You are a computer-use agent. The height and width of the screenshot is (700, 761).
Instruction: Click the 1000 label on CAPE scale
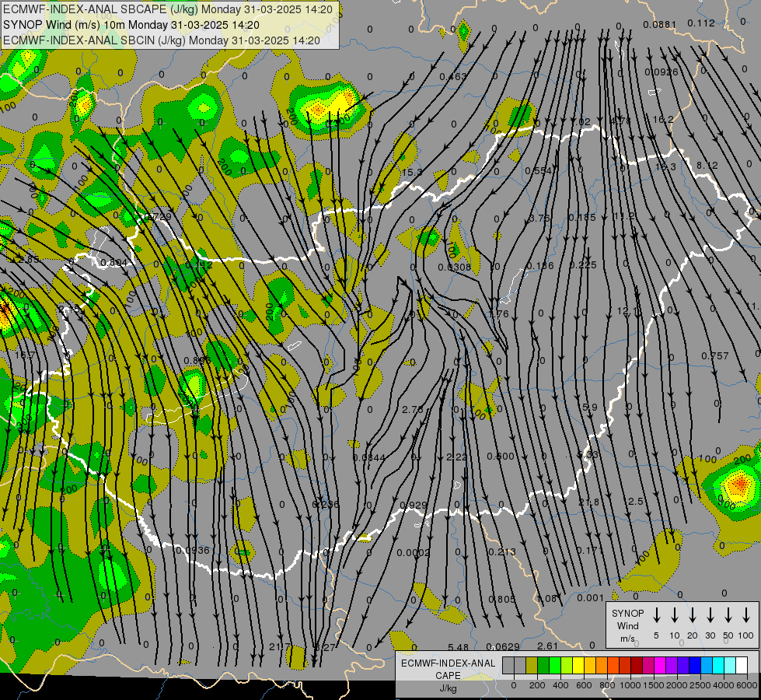(x=630, y=685)
